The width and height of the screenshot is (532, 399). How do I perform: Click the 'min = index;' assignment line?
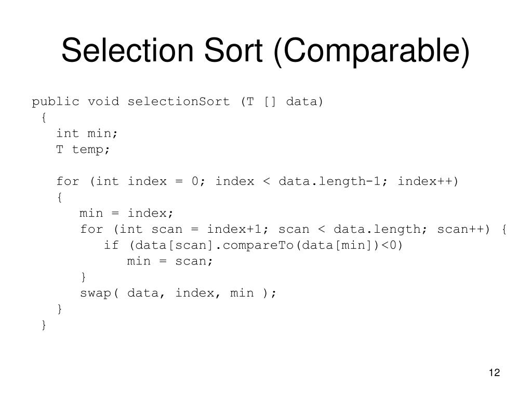[x=126, y=213]
